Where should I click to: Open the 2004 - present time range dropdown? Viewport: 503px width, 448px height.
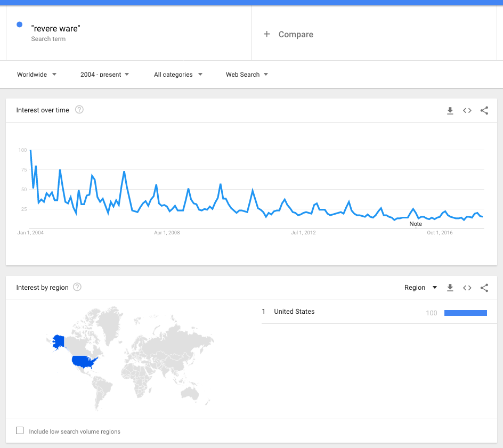[104, 75]
